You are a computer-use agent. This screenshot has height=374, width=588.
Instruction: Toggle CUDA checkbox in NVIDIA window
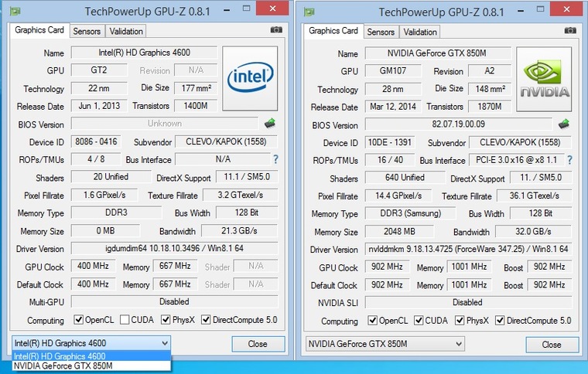pyautogui.click(x=419, y=321)
